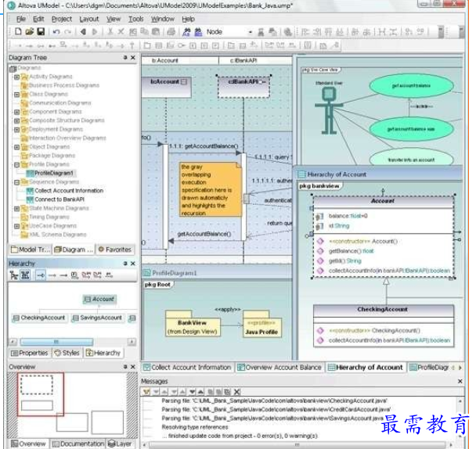The image size is (476, 449).
Task: Switch to the Documentation tab
Action: [x=78, y=444]
